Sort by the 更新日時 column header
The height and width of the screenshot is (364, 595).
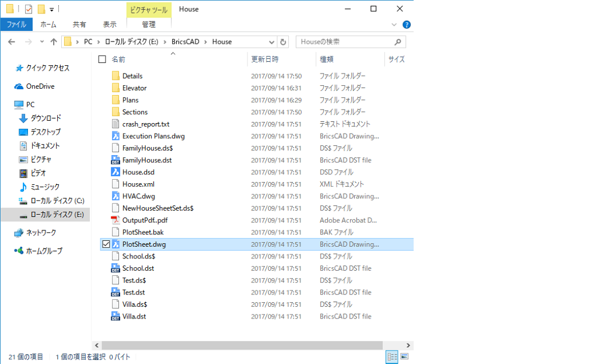[264, 60]
